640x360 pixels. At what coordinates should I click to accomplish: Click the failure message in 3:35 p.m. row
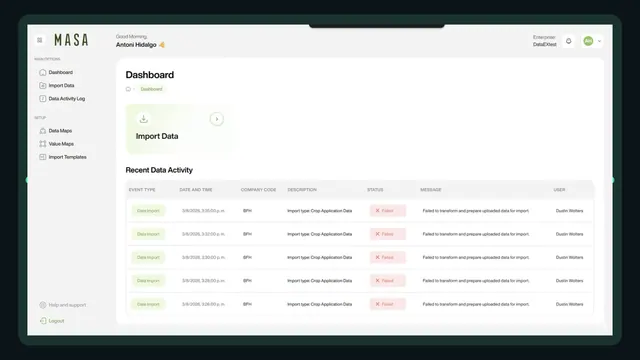click(x=476, y=211)
